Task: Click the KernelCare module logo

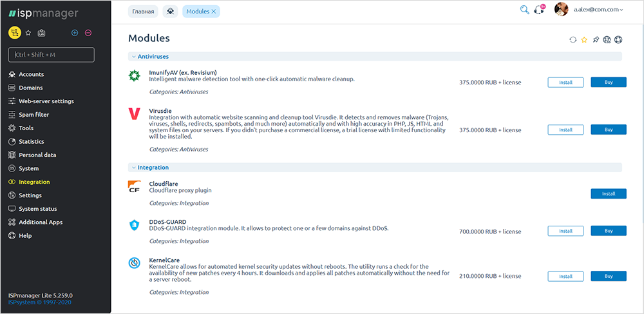Action: pyautogui.click(x=135, y=263)
